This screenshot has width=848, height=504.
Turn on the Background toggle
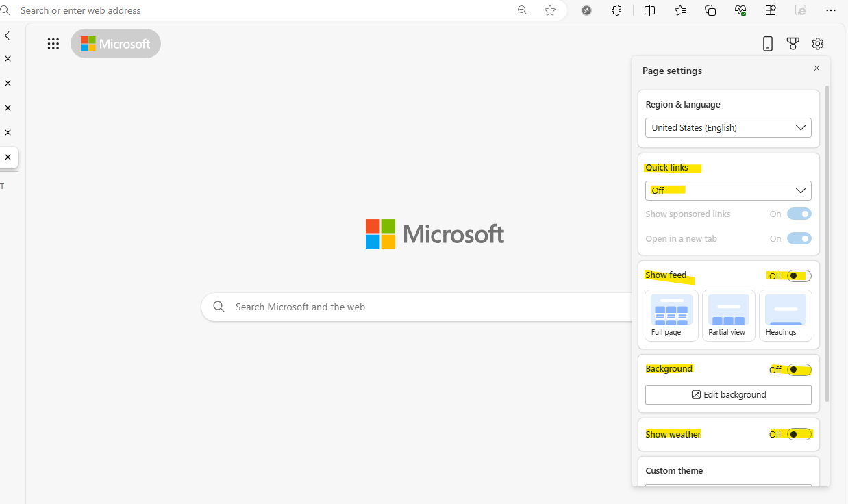click(799, 370)
